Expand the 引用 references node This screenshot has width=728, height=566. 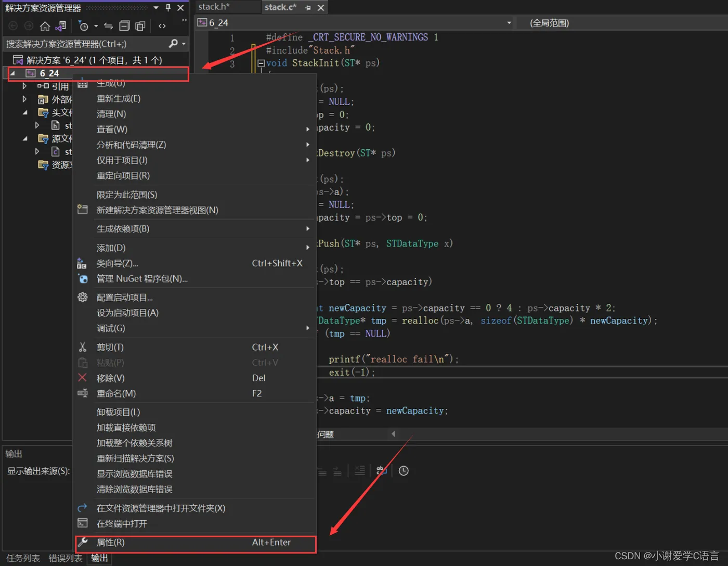click(x=24, y=86)
